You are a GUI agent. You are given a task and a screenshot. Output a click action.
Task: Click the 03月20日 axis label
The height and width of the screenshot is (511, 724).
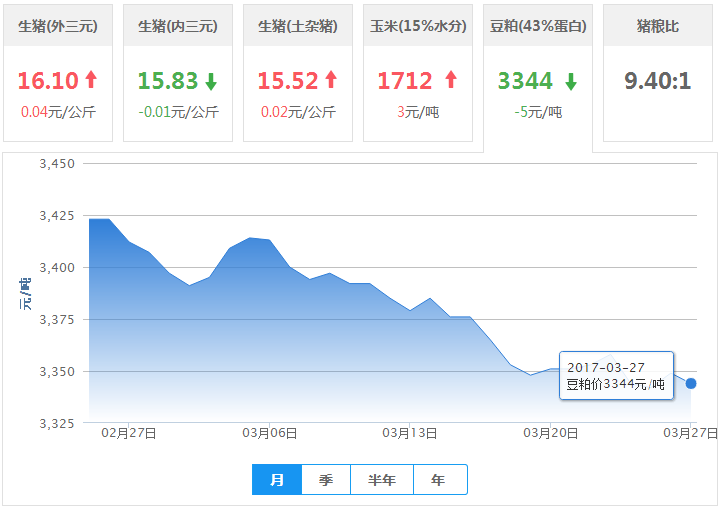[550, 433]
